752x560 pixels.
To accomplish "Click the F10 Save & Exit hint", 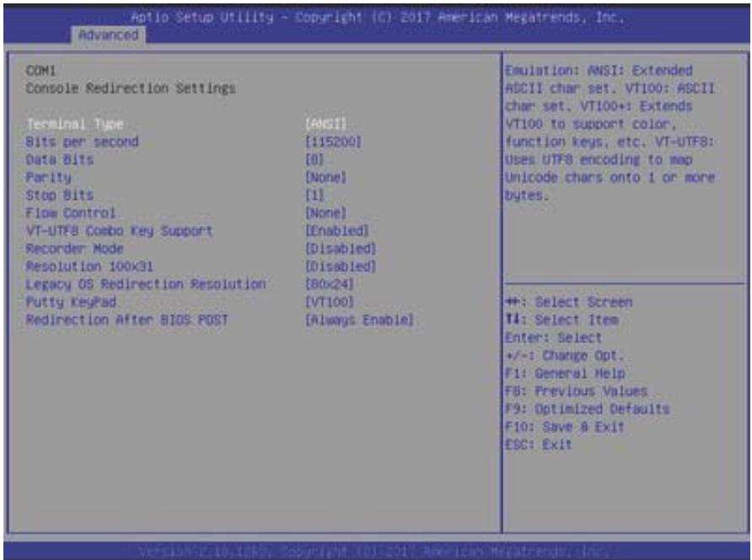I will [565, 427].
